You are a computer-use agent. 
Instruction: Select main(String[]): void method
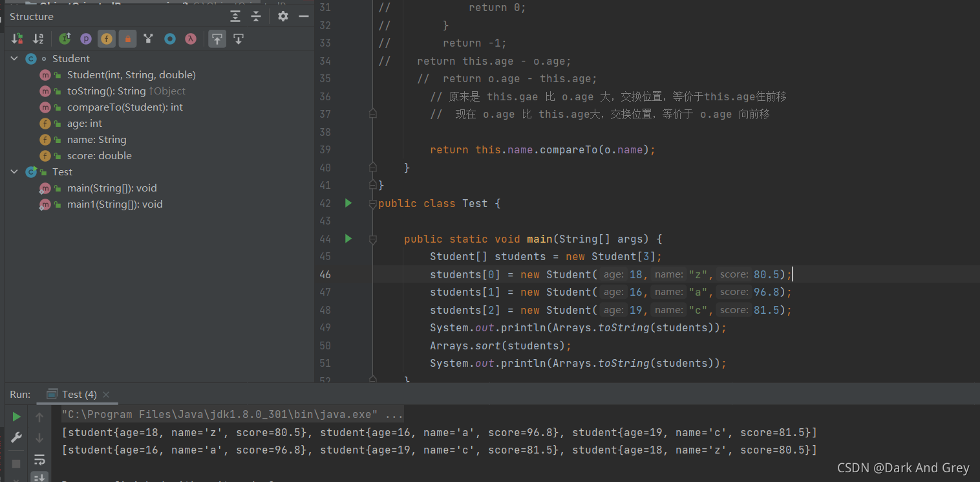[x=112, y=188]
